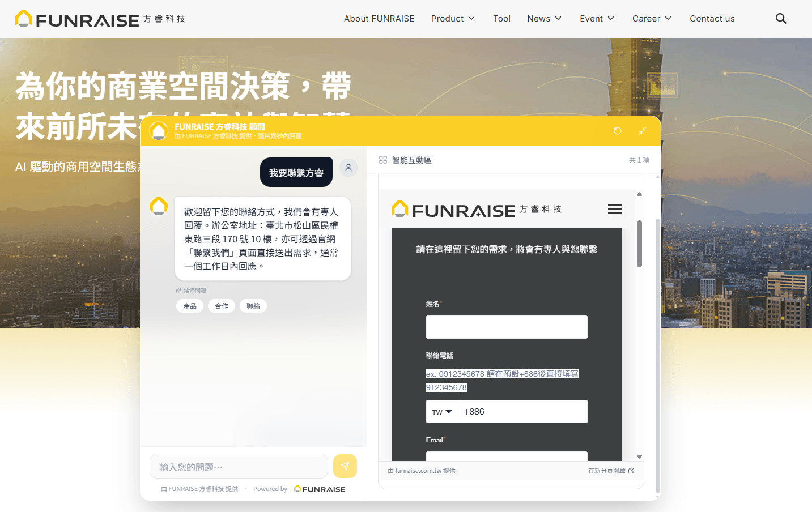Click the 請在這裡留下您的需求 heading

[x=507, y=249]
